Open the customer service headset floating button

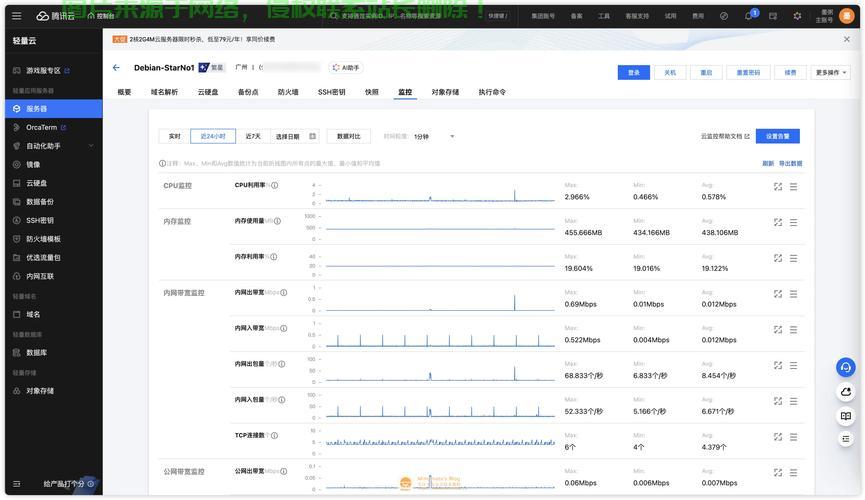[845, 367]
